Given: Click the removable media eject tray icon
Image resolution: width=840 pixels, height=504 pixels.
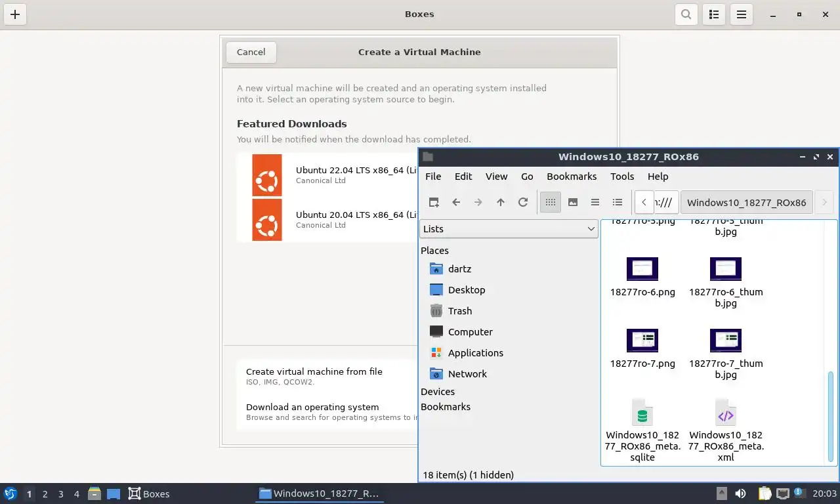Looking at the screenshot, I should pyautogui.click(x=721, y=493).
